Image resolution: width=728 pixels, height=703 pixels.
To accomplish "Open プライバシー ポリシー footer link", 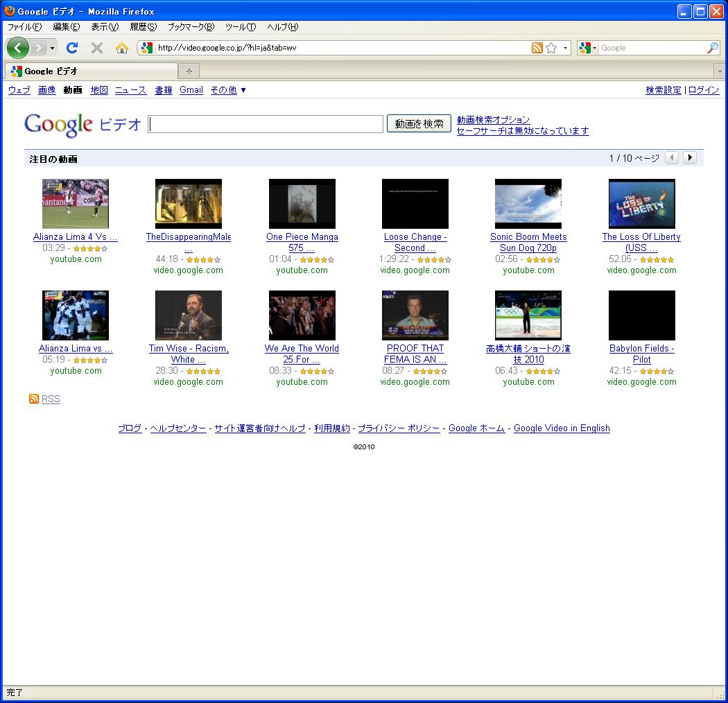I will pos(399,428).
